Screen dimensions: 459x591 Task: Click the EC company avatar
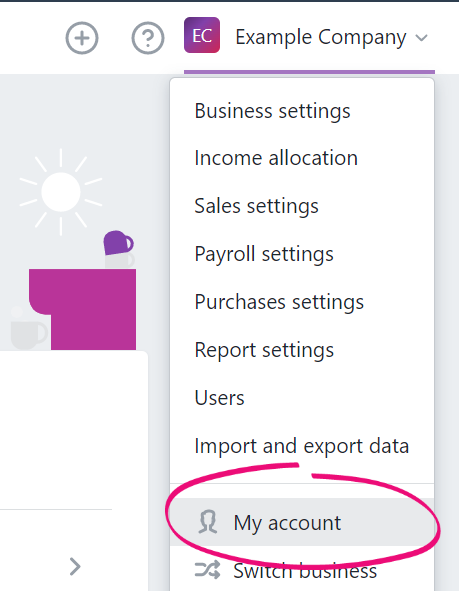pos(202,35)
